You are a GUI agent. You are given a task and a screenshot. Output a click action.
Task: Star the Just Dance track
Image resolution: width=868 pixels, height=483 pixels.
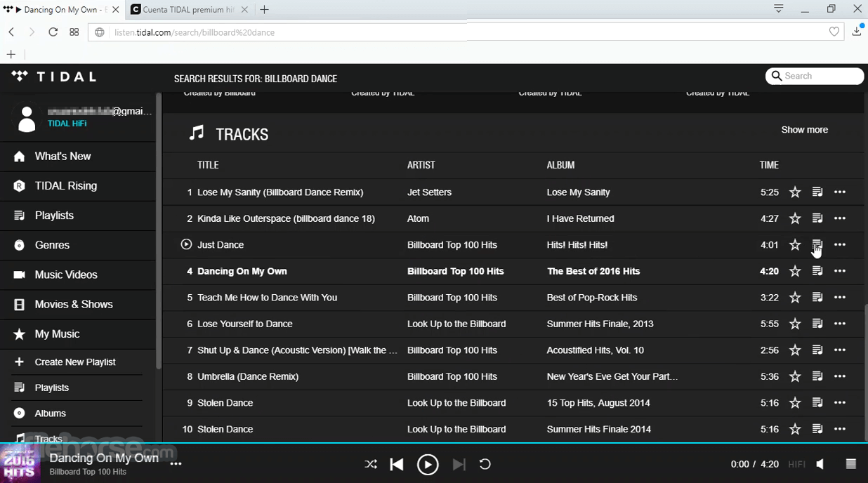coord(795,245)
